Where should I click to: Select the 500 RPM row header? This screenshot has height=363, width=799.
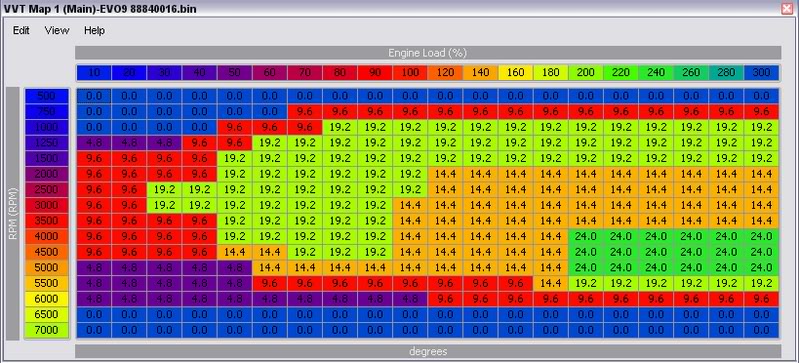coord(46,96)
